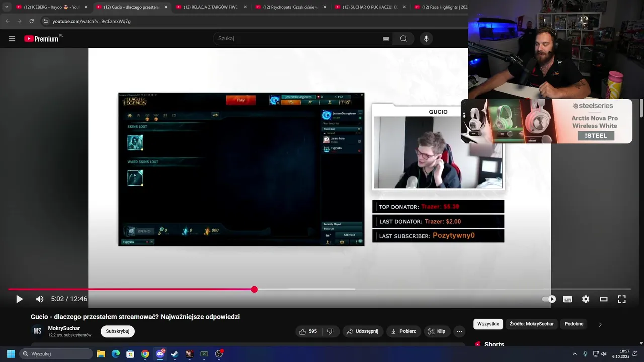The height and width of the screenshot is (362, 644).
Task: Switch to RELACJA Z TARGÓW browser tab
Action: (210, 7)
